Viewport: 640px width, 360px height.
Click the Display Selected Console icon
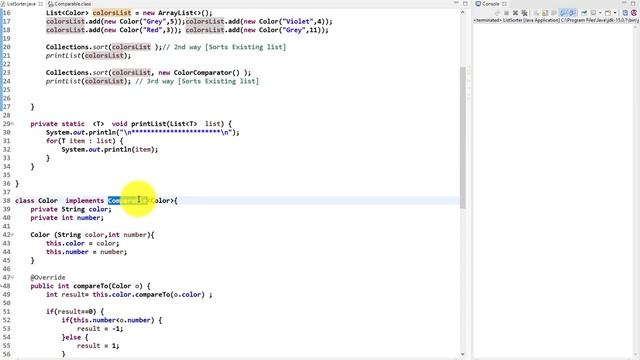pyautogui.click(x=593, y=13)
